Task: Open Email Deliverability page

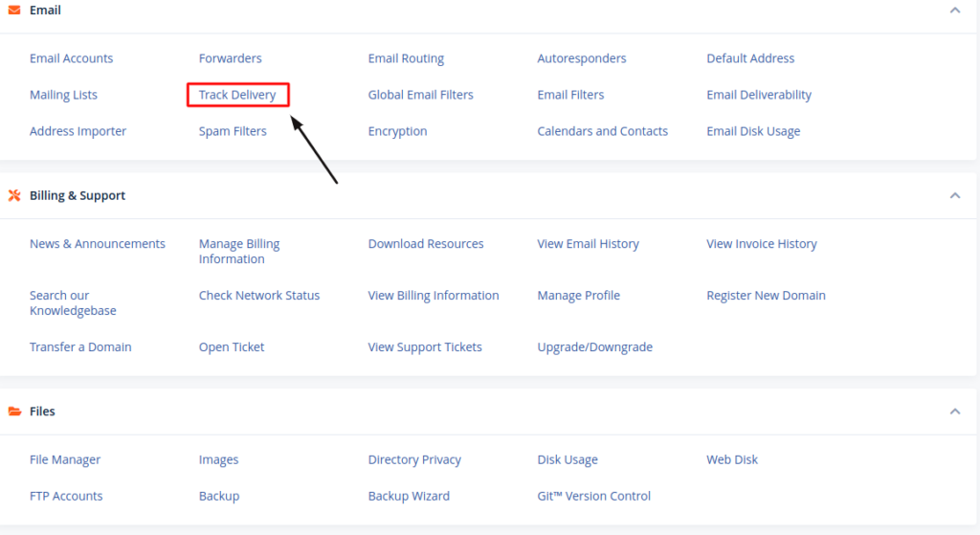Action: click(x=759, y=95)
